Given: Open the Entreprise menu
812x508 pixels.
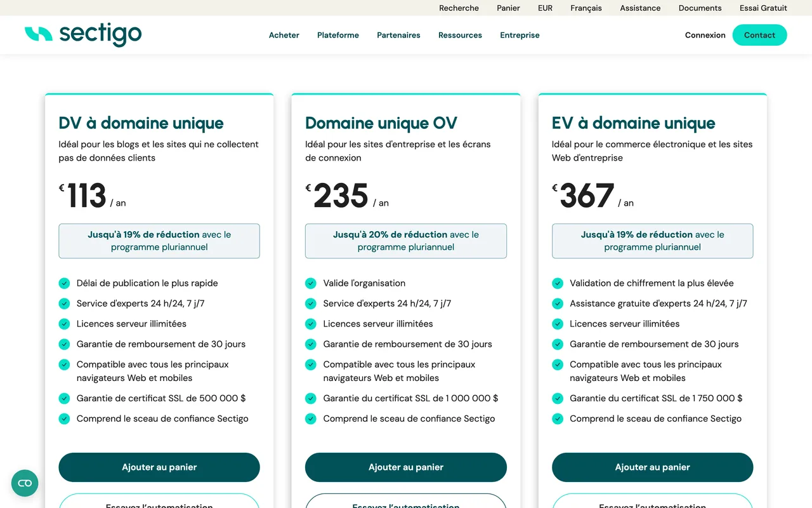Looking at the screenshot, I should (520, 35).
